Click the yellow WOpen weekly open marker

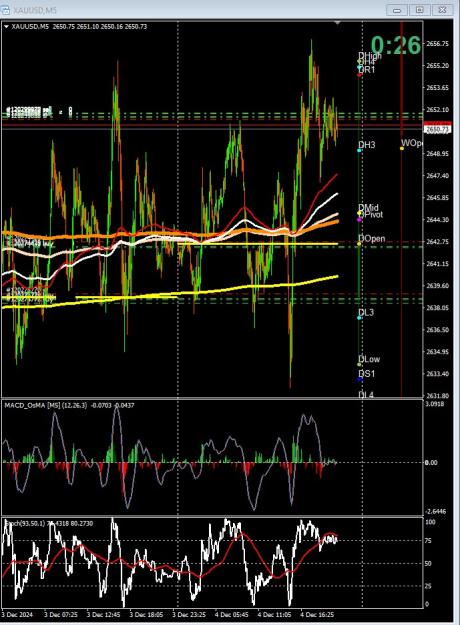coord(402,148)
